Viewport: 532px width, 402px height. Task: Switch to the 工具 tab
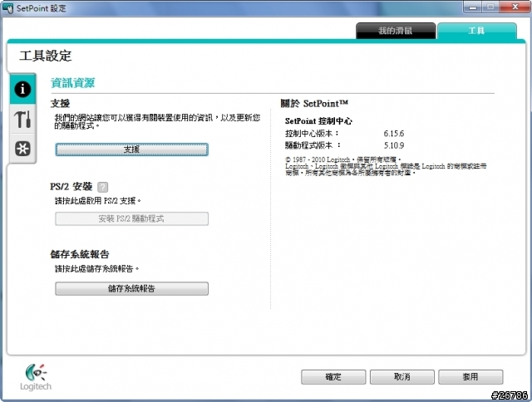point(476,31)
